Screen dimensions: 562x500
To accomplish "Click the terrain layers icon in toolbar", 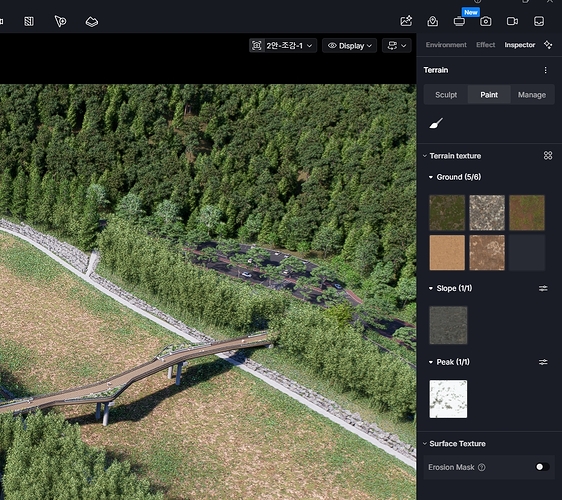I will tap(92, 22).
